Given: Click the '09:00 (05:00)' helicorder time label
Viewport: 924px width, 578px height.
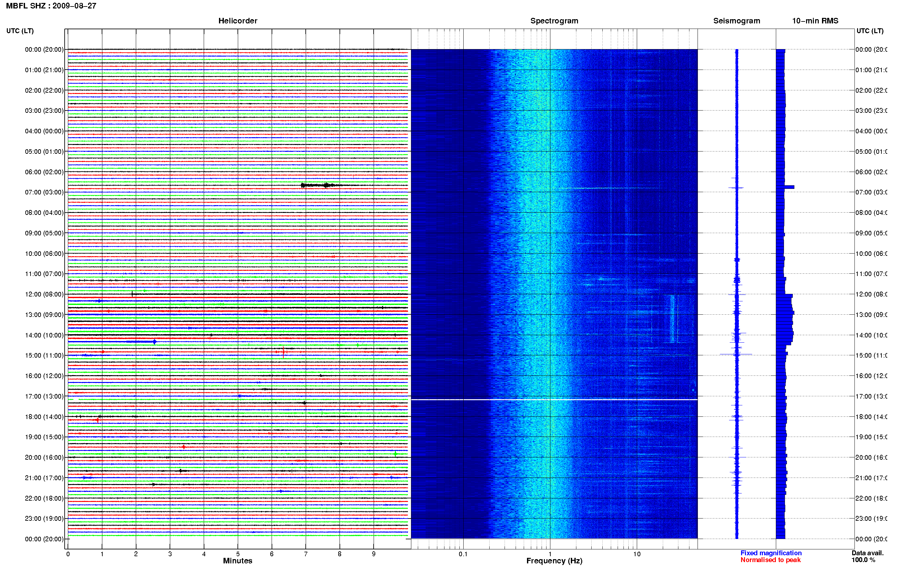Looking at the screenshot, I should click(x=44, y=233).
